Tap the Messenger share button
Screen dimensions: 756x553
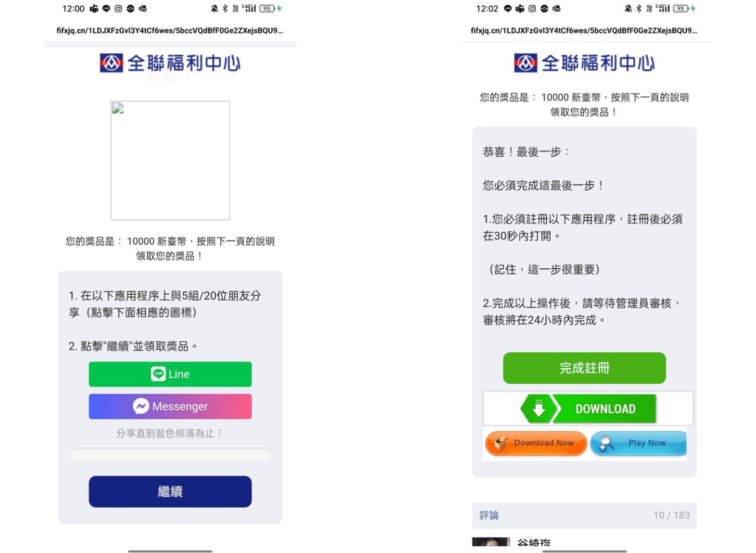pyautogui.click(x=170, y=406)
